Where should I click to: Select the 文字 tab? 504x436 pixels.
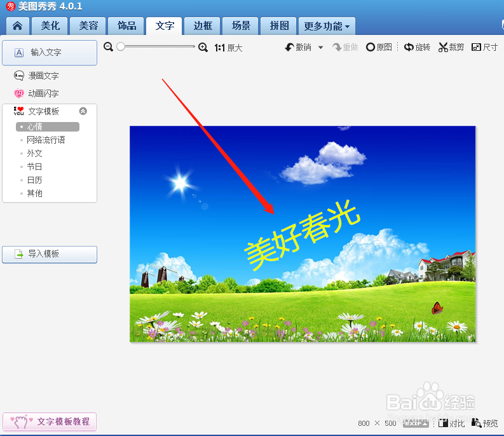(164, 25)
